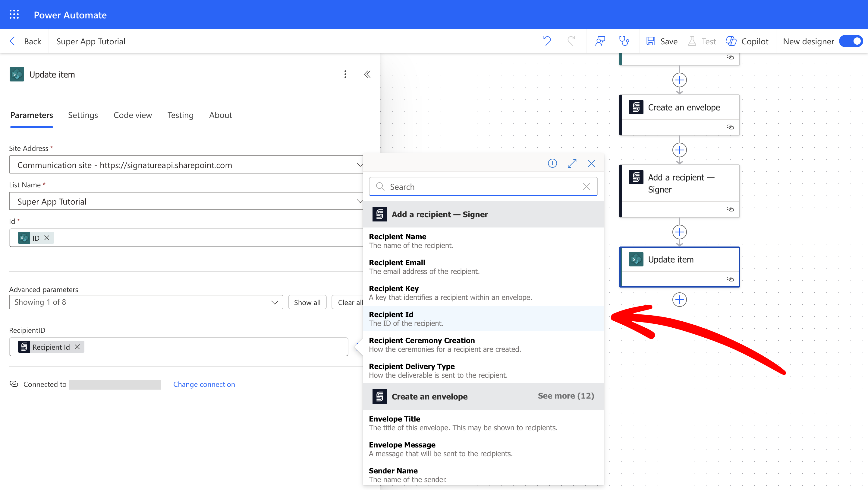Viewport: 868px width, 490px height.
Task: Remove the ID token from Id field
Action: pyautogui.click(x=47, y=238)
